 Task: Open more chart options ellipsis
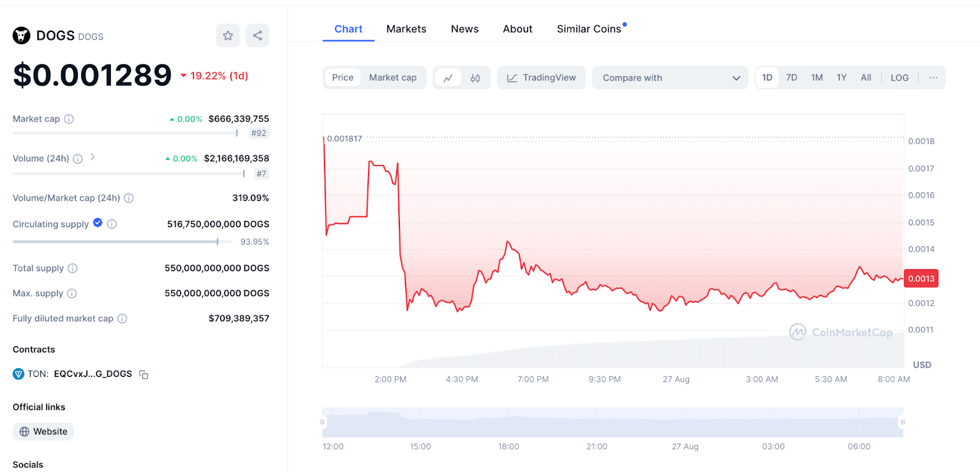point(933,78)
